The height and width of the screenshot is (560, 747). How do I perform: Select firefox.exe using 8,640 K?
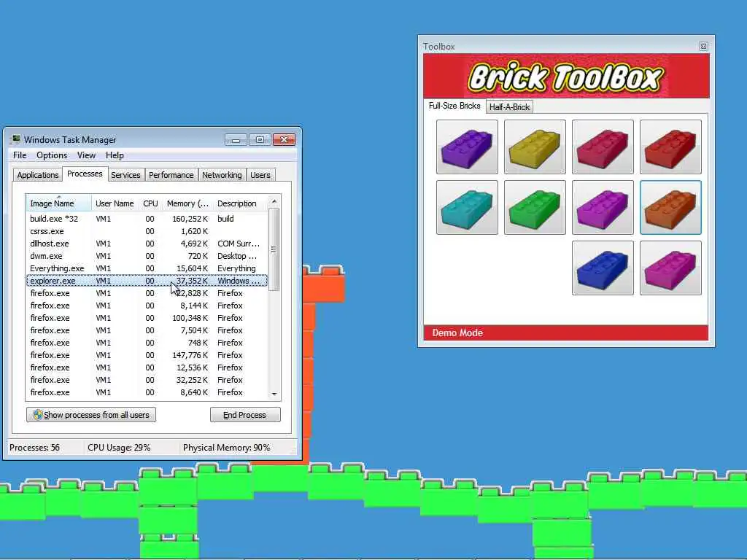147,392
